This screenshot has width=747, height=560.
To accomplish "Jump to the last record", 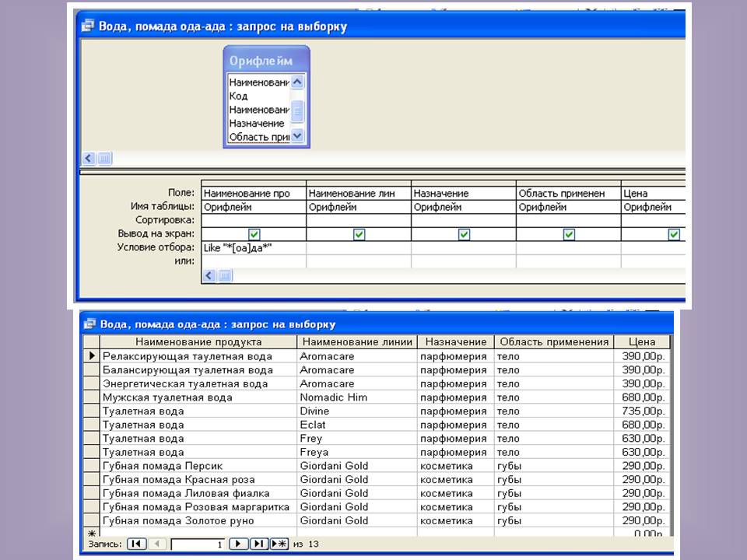I will coord(259,544).
